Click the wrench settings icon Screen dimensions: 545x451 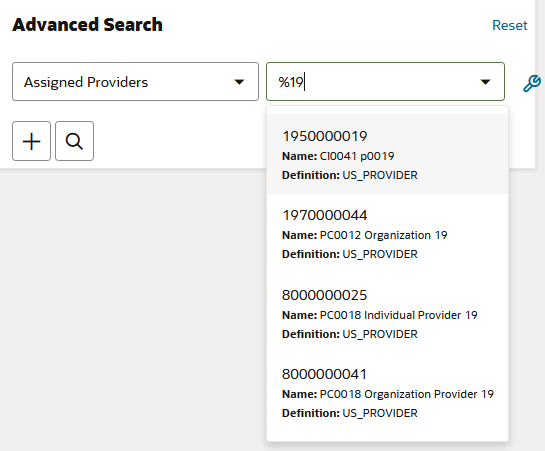coord(532,83)
